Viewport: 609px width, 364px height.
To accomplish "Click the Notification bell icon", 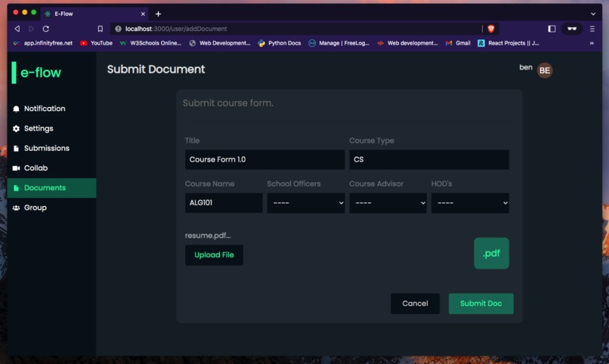I will coord(16,109).
